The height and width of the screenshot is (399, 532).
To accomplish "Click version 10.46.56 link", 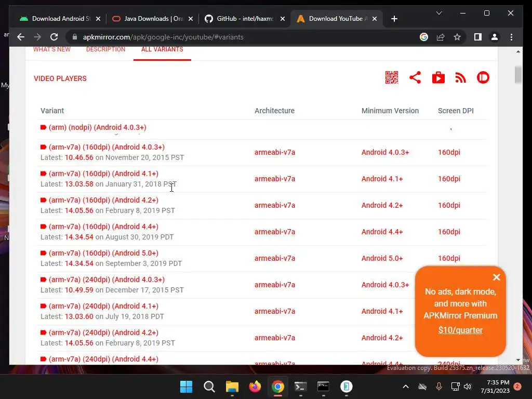I will point(79,157).
